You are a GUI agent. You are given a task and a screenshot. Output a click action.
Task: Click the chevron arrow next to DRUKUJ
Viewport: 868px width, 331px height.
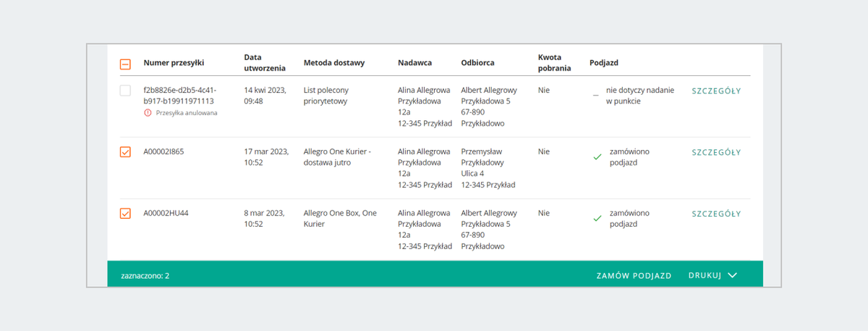[732, 276]
